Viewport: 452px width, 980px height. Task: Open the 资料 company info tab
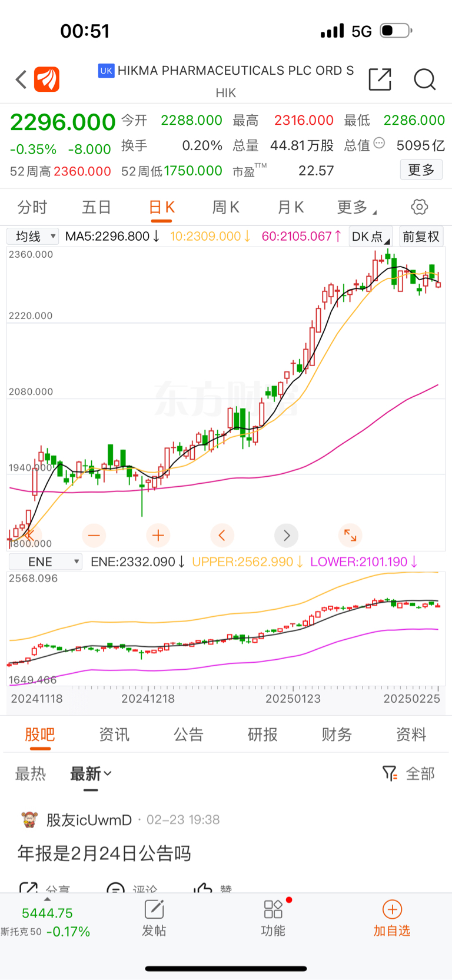point(411,735)
